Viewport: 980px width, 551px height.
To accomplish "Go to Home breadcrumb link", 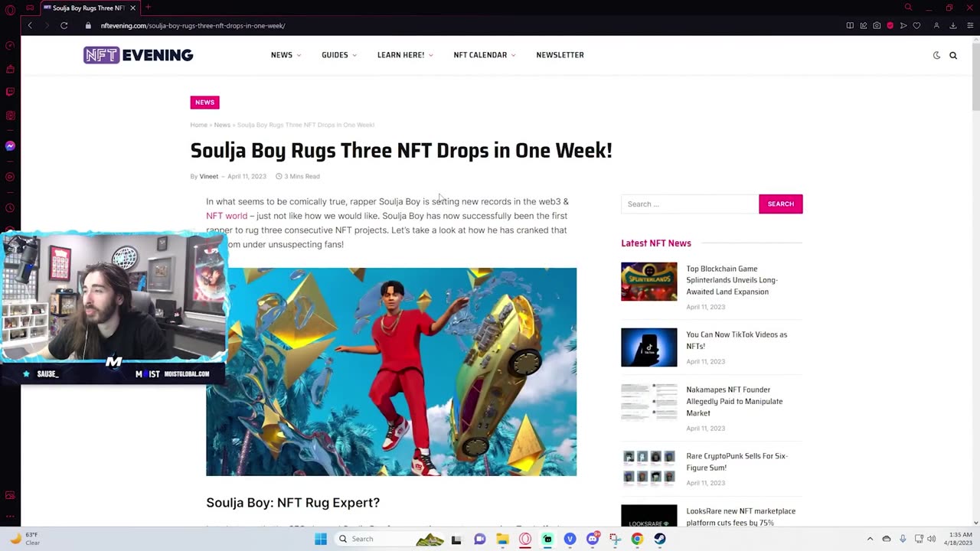I will pos(198,125).
